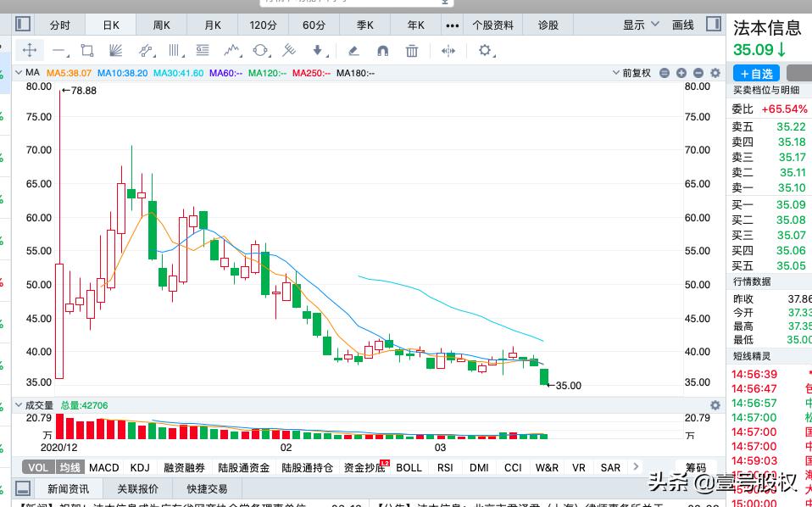The height and width of the screenshot is (507, 812).
Task: Open the 关联报价 tab
Action: coord(137,488)
